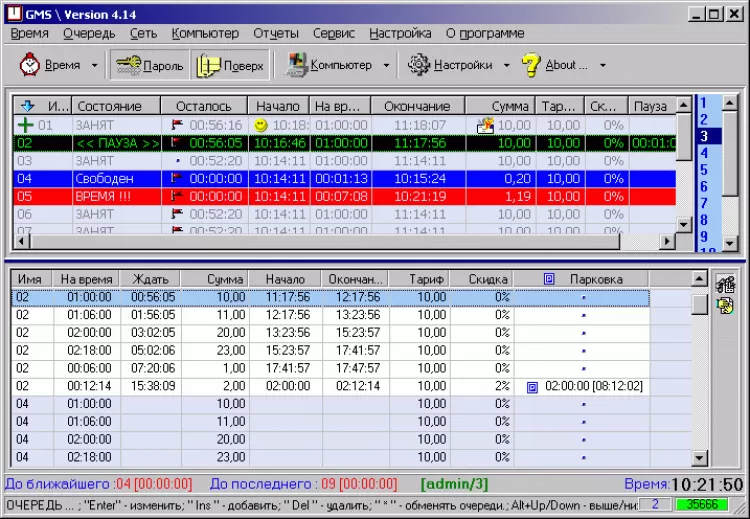The height and width of the screenshot is (519, 750).
Task: Open Настройки gear icon in toolbar
Action: pyautogui.click(x=419, y=65)
